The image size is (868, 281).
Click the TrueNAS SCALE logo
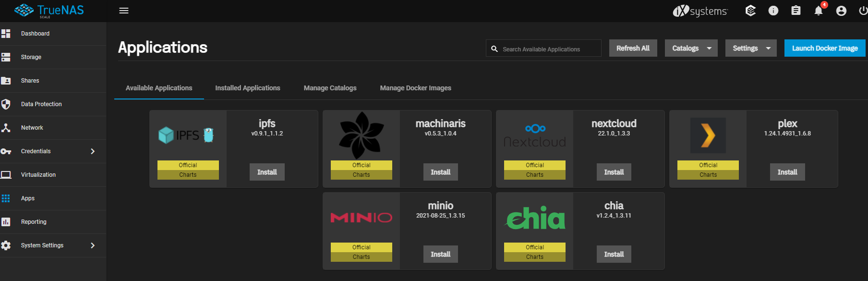(49, 11)
